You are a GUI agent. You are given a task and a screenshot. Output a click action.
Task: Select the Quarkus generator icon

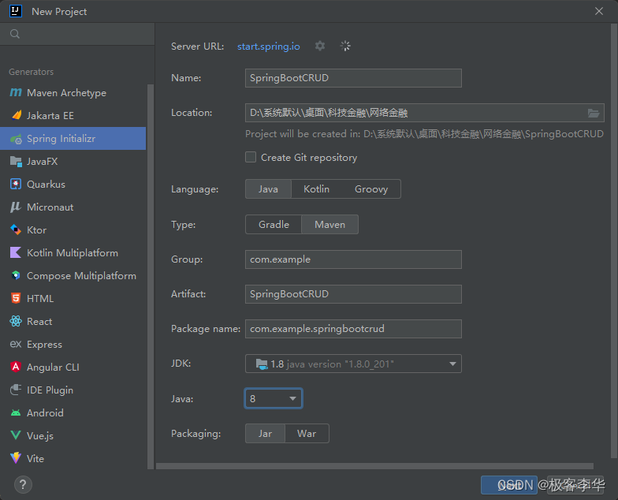16,185
